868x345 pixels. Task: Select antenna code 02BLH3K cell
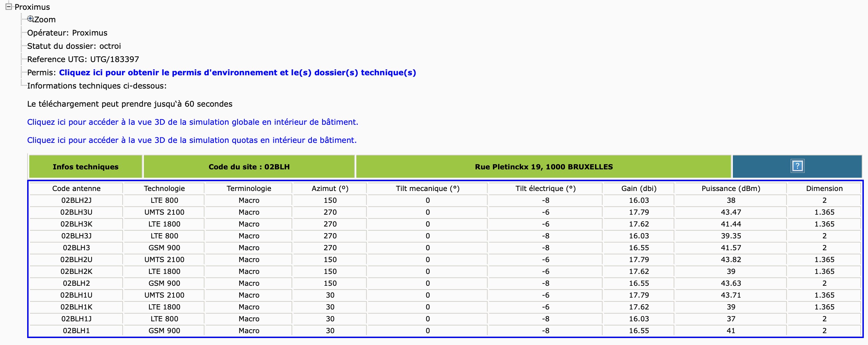click(x=76, y=224)
